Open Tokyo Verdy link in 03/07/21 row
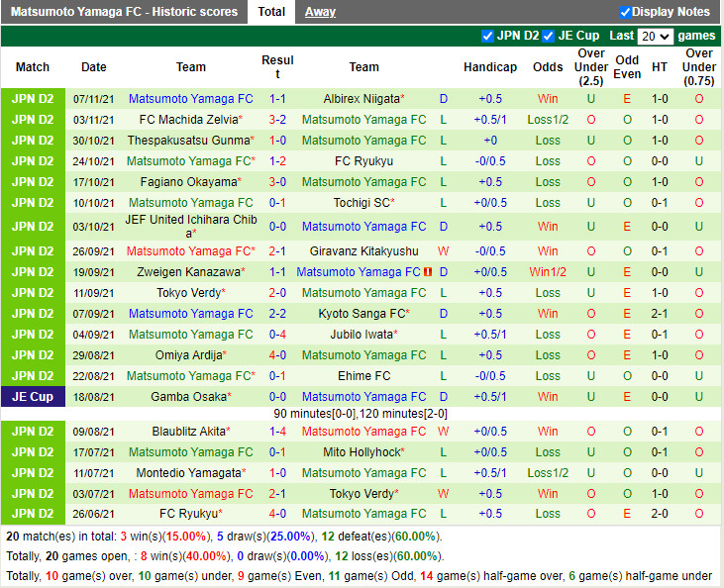Screen dimensions: 724x588 tap(362, 493)
